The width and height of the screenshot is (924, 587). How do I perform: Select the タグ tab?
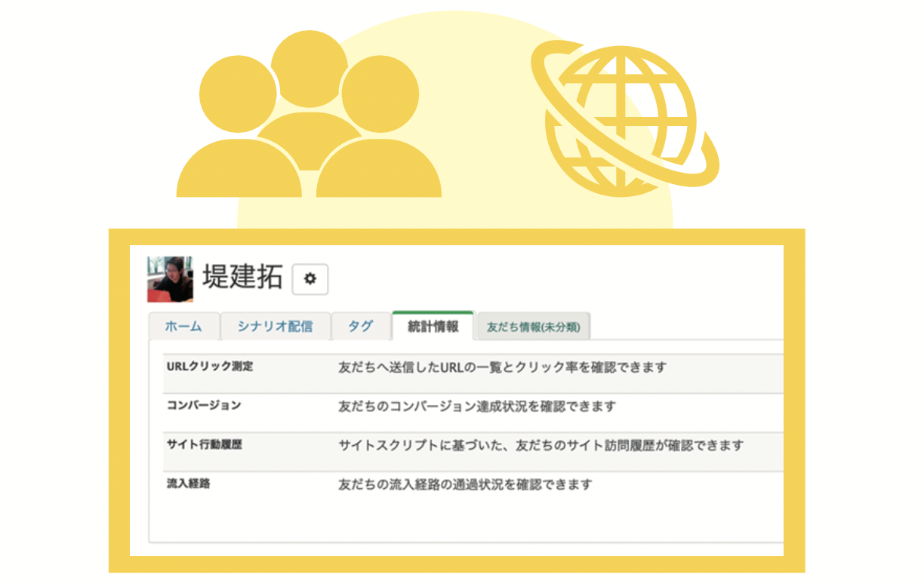[360, 327]
